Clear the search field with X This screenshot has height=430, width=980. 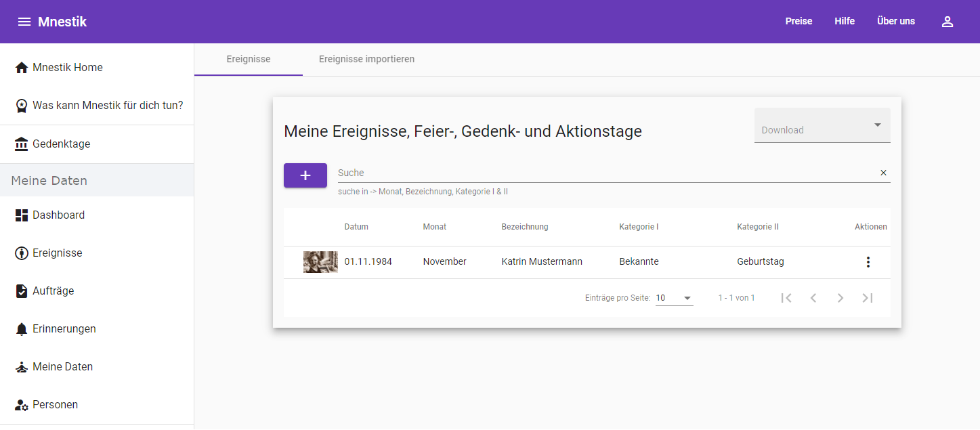[883, 173]
